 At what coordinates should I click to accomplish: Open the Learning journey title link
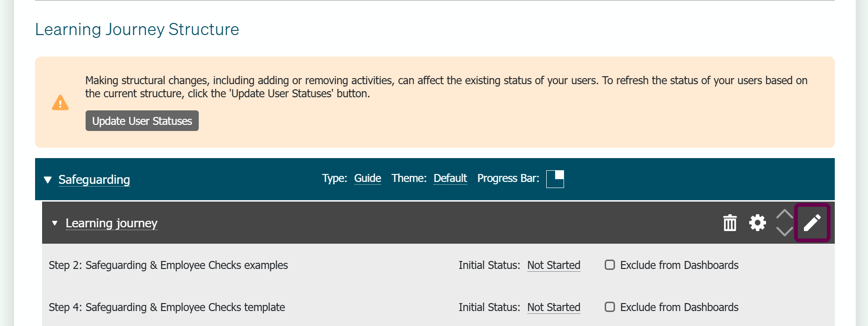tap(111, 223)
